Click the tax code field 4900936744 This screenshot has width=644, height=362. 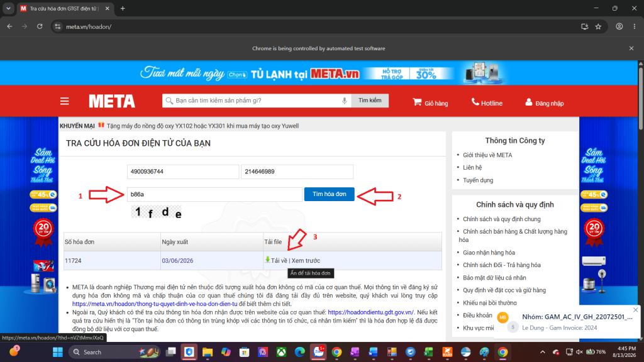click(x=183, y=172)
